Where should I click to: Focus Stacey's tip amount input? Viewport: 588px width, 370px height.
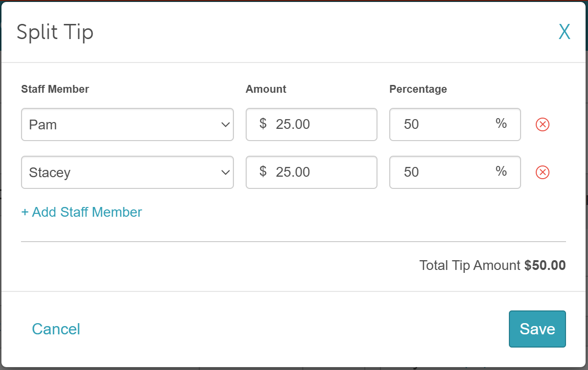317,172
